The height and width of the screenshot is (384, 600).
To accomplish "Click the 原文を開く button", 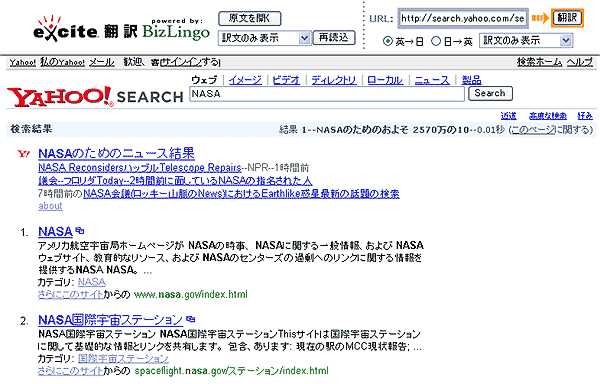I will [249, 18].
